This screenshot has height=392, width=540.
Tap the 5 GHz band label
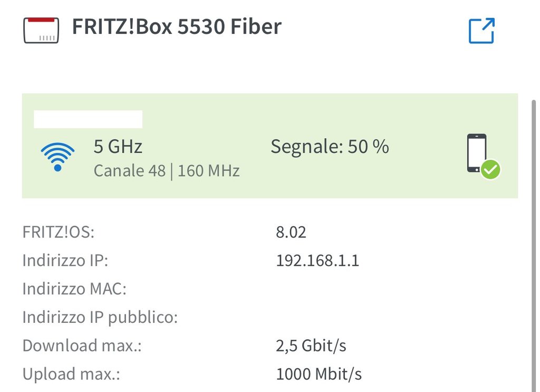coord(118,146)
